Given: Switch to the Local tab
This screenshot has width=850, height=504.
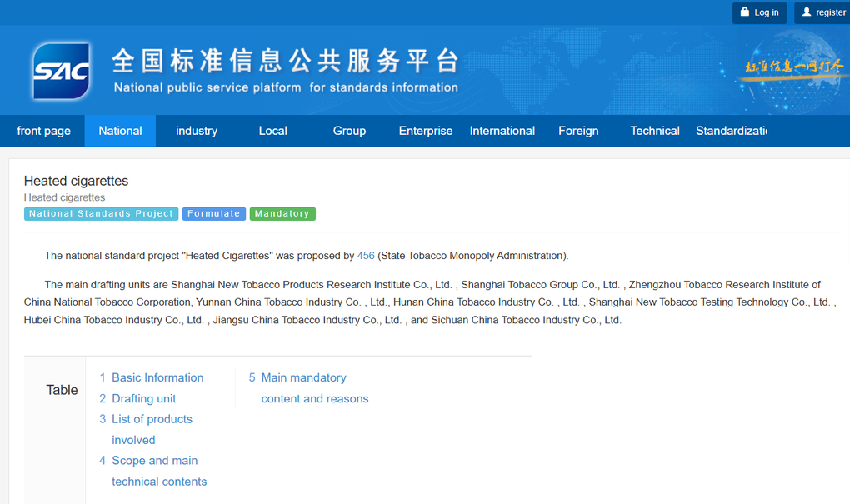Looking at the screenshot, I should tap(273, 131).
